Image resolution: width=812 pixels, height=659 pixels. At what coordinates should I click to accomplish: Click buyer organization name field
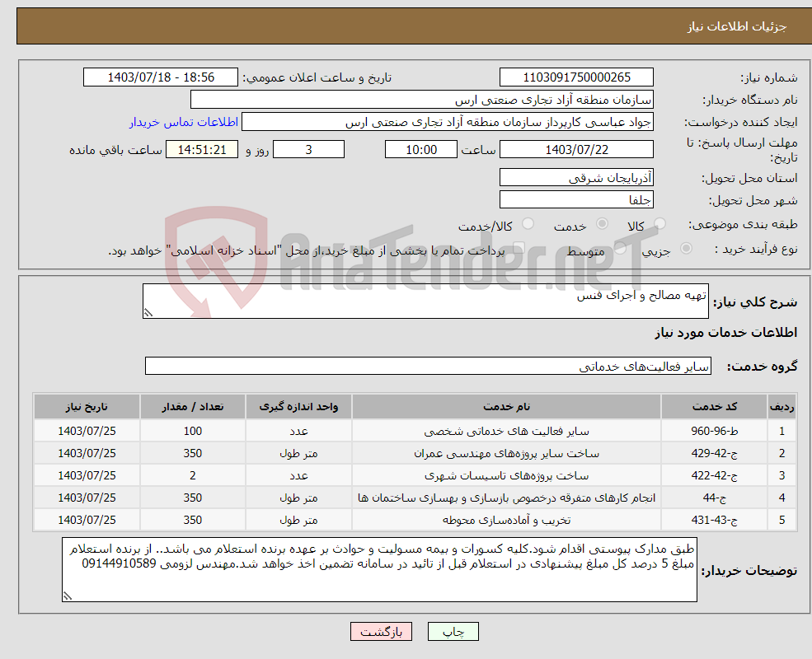[x=422, y=100]
